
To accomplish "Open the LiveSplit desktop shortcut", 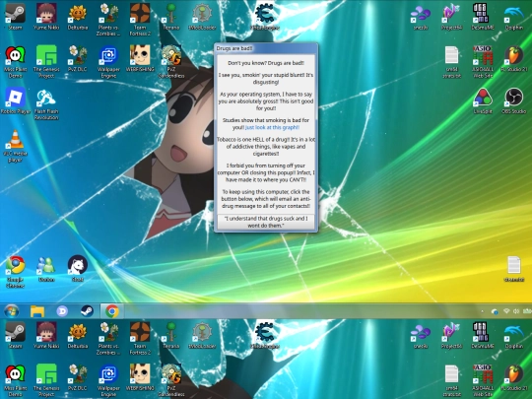I will (483, 100).
